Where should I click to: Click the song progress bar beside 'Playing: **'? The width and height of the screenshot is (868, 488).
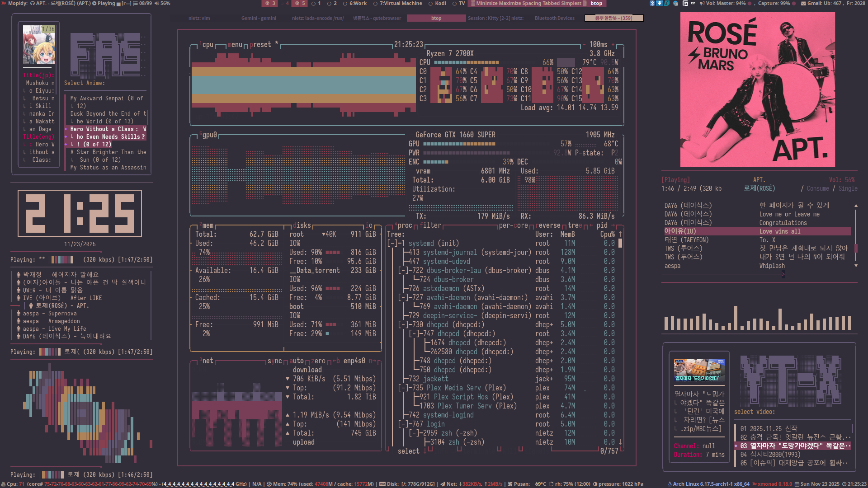pos(62,259)
